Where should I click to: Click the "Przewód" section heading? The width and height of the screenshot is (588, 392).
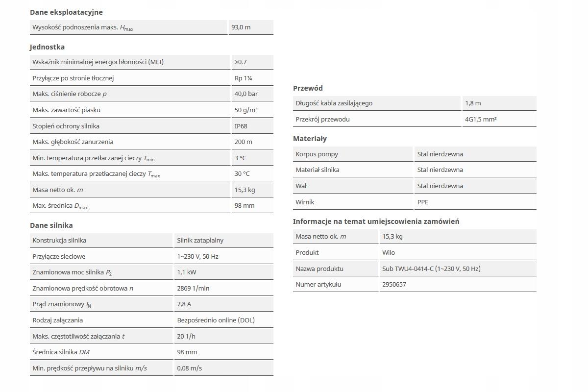pos(308,88)
